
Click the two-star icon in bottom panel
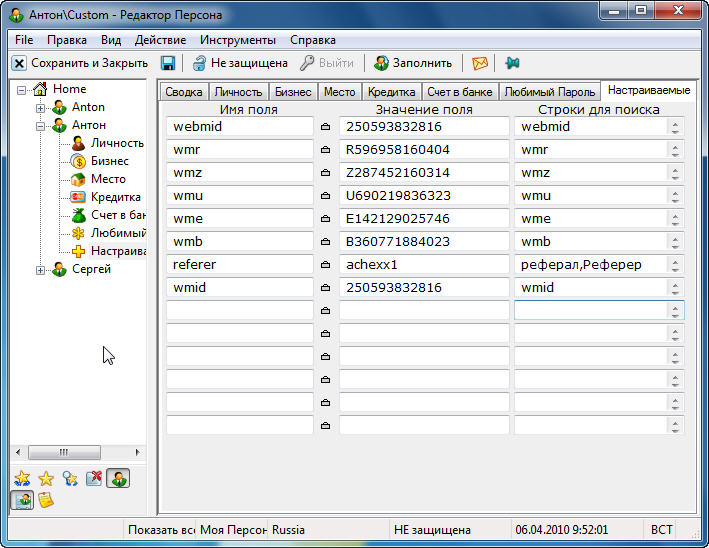(x=22, y=478)
